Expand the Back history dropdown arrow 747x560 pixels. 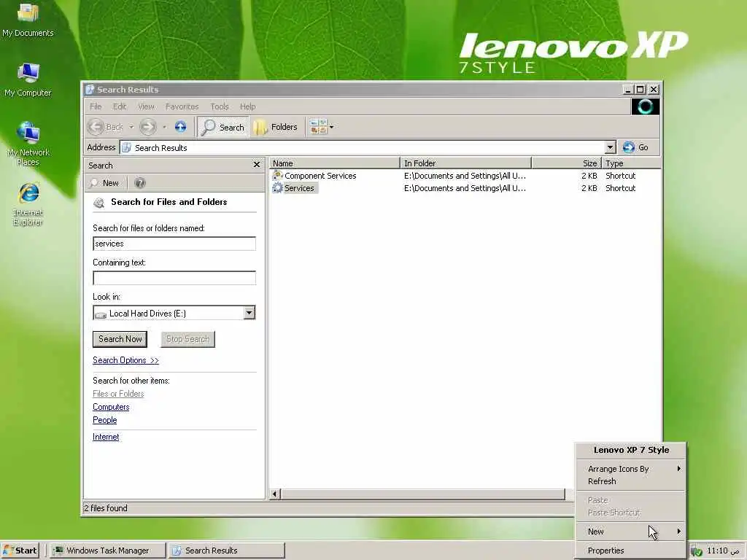pyautogui.click(x=131, y=127)
